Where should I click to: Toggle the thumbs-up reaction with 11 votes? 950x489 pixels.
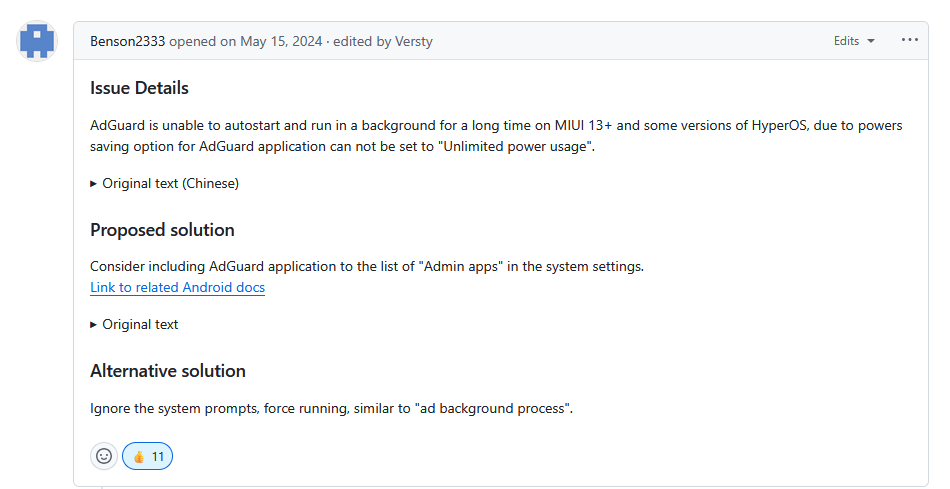[147, 456]
